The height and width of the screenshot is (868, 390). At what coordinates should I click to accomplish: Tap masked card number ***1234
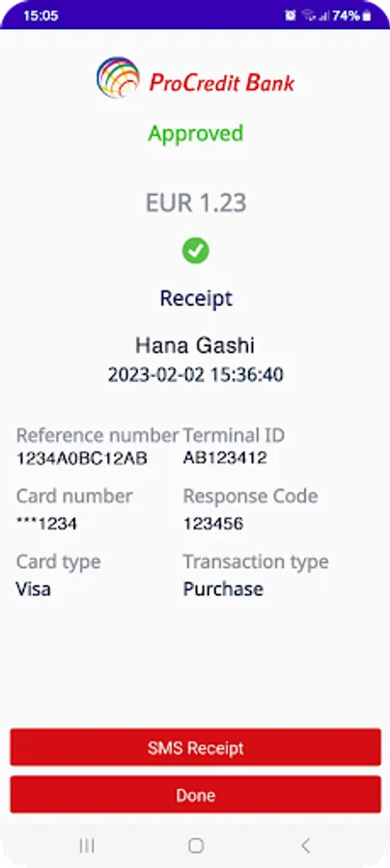click(x=46, y=524)
